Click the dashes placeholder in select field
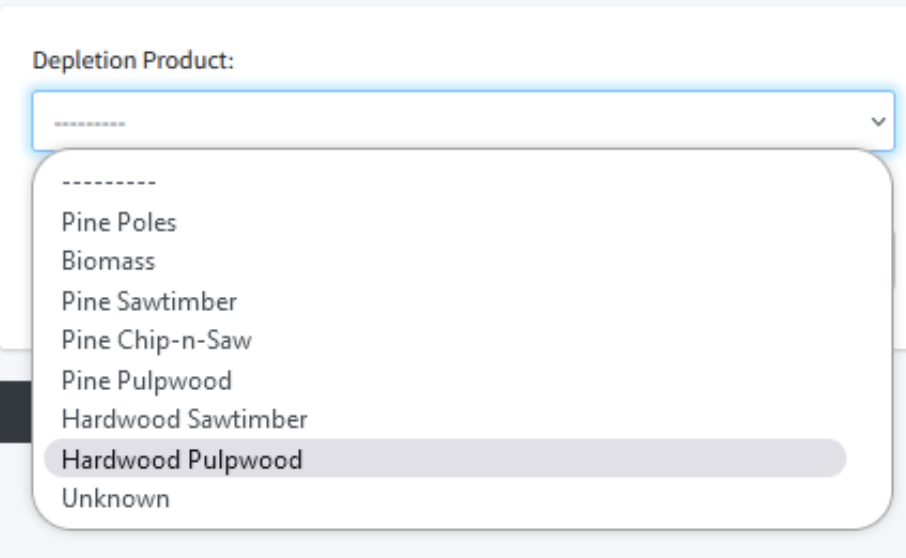The width and height of the screenshot is (906, 558). point(90,122)
